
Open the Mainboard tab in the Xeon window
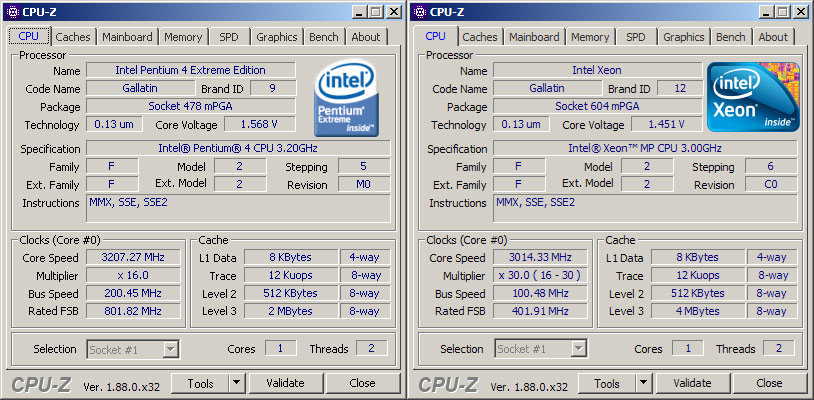tap(534, 37)
